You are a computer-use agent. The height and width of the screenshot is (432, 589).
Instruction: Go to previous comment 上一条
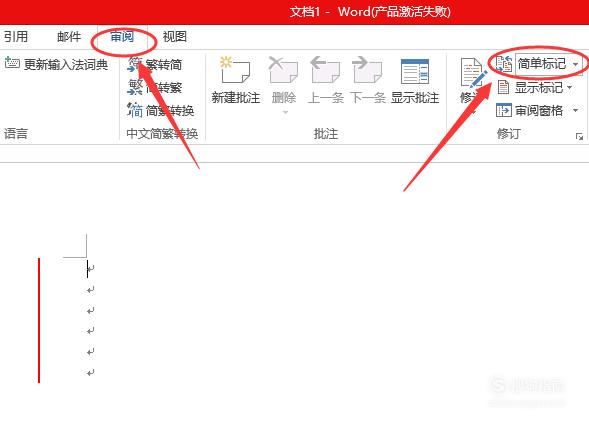pos(326,80)
